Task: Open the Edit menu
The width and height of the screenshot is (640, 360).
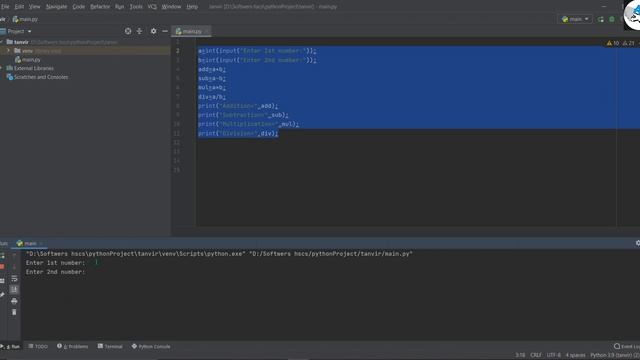Action: pos(19,7)
